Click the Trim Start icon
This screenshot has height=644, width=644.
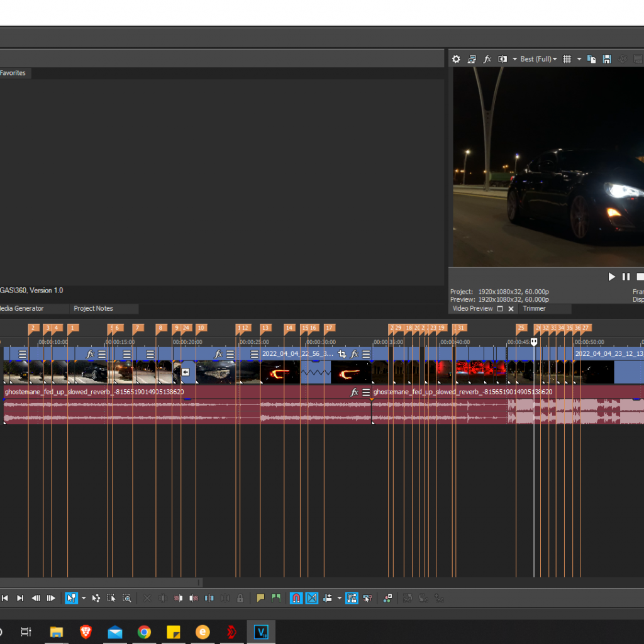click(178, 598)
